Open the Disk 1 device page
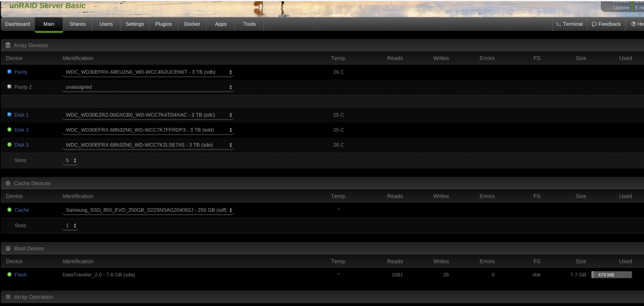This screenshot has height=306, width=644. [21, 115]
